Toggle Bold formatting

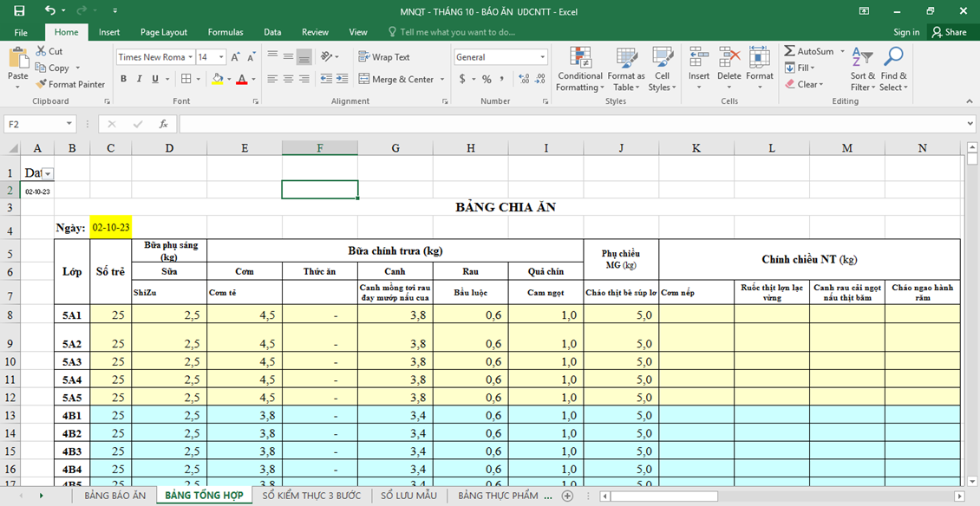click(x=123, y=79)
